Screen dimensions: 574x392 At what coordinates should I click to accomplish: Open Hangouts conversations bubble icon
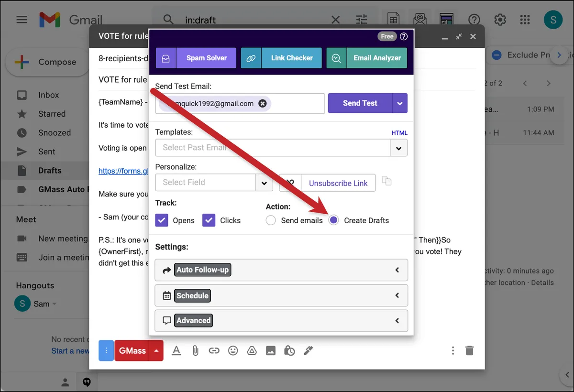point(87,382)
